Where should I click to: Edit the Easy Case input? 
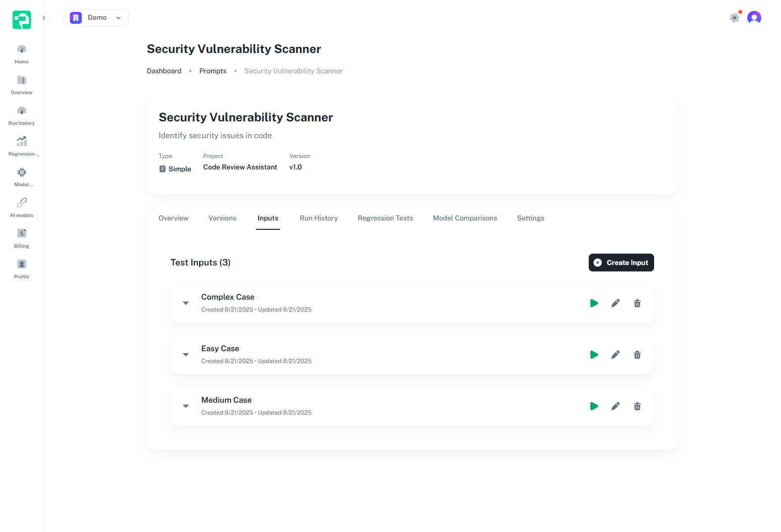tap(615, 355)
